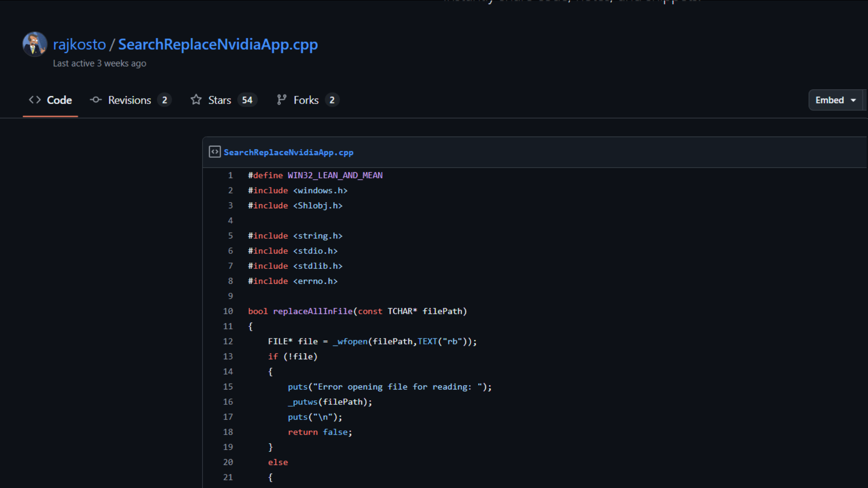
Task: Open SearchReplaceNvidiaApp.cpp file header link
Action: point(288,152)
